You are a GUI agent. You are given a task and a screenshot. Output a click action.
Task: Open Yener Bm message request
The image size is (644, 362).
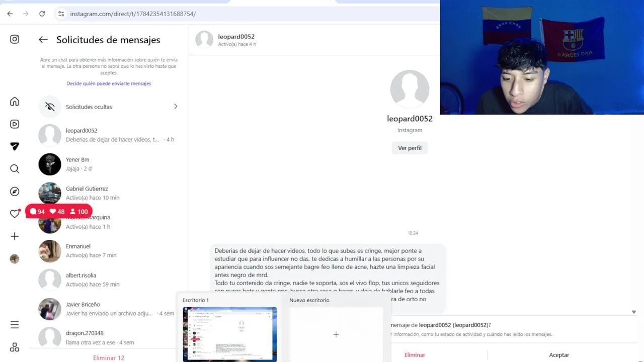tap(109, 164)
